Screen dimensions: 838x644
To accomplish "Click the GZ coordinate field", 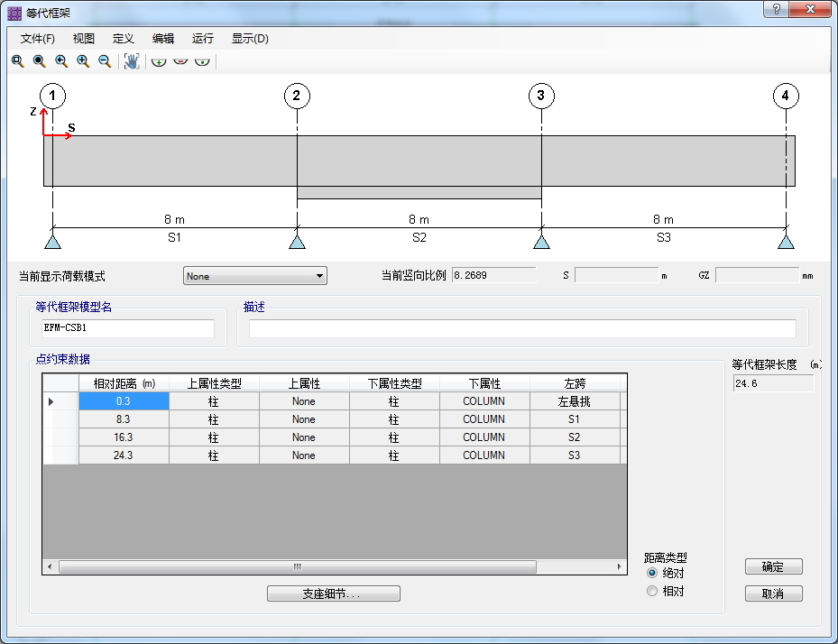I will (757, 275).
